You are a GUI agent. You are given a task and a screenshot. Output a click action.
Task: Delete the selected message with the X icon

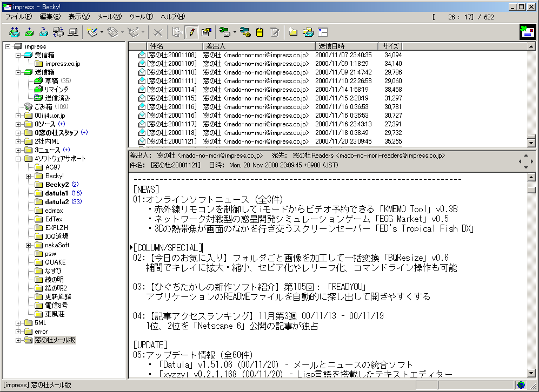click(x=157, y=32)
